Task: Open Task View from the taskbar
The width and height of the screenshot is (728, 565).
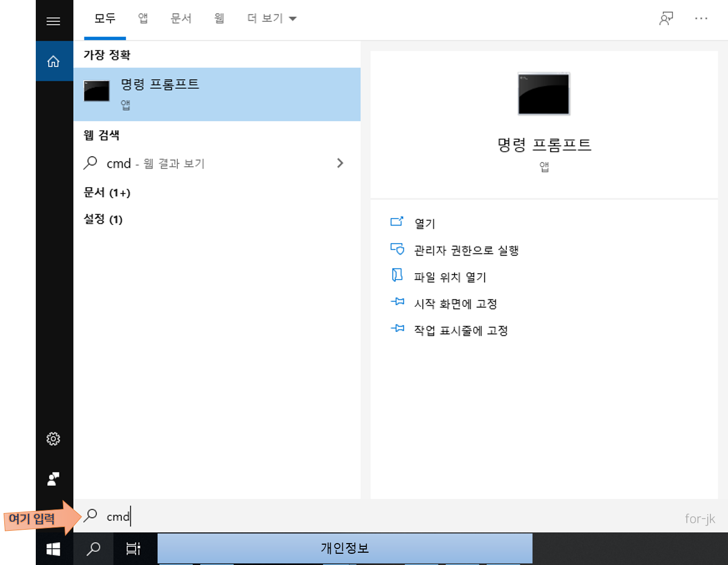Action: click(133, 548)
